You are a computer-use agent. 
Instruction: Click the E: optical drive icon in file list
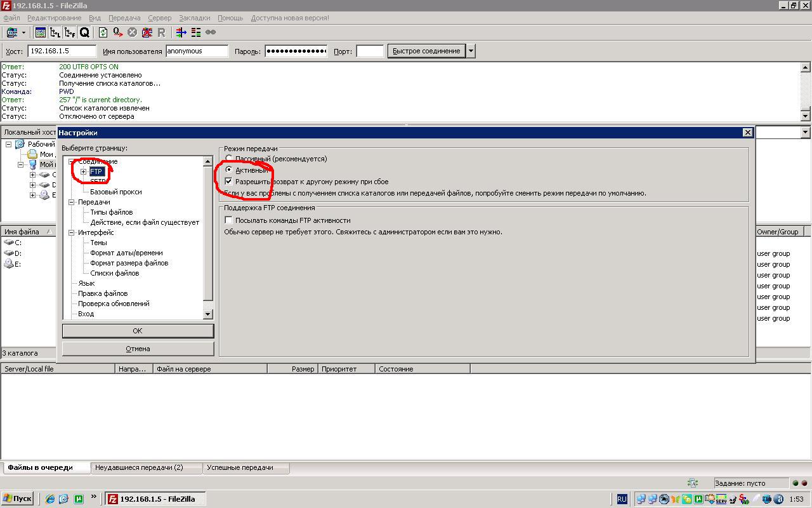[9, 264]
